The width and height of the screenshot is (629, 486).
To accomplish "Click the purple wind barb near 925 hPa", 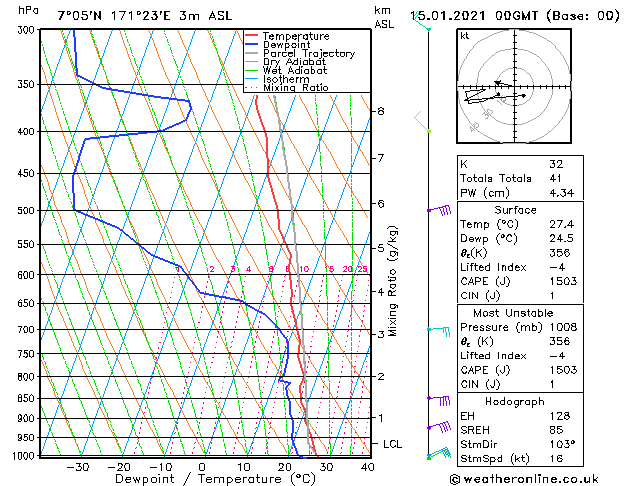I will [440, 426].
